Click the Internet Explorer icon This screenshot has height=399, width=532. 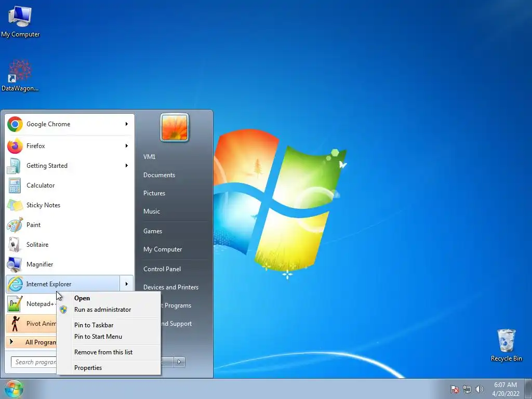15,284
